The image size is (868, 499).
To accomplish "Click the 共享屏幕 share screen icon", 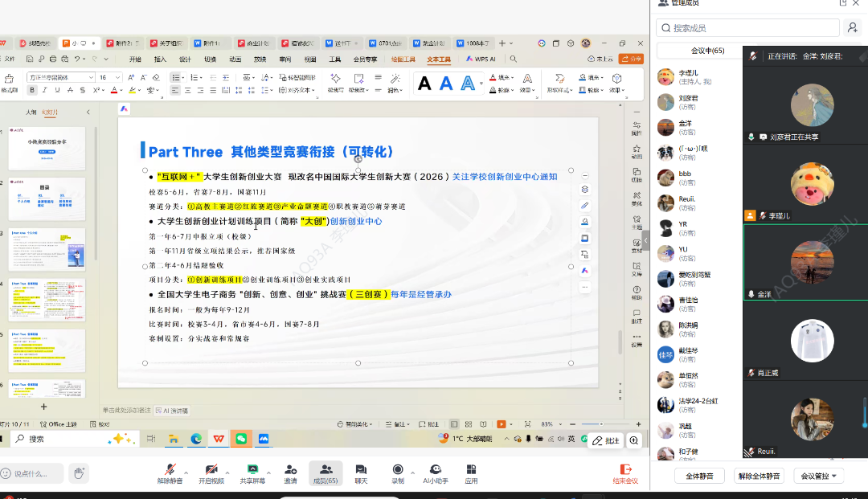I will point(252,470).
